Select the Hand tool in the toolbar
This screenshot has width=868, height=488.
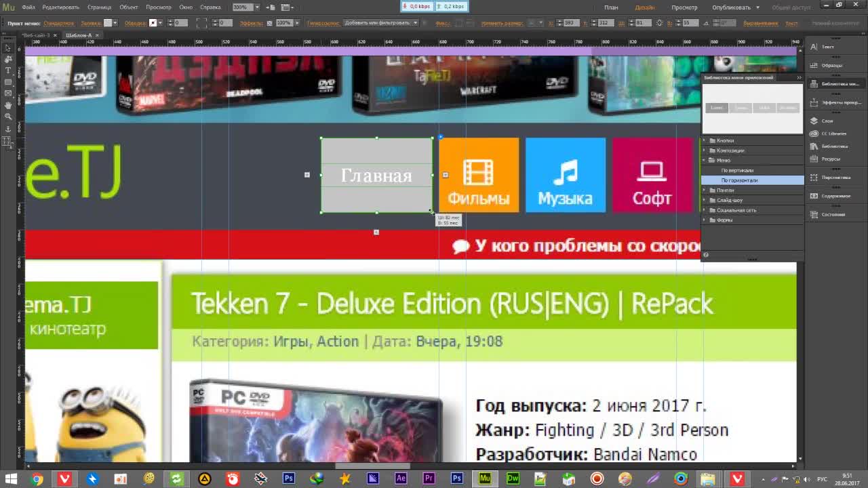[7, 105]
